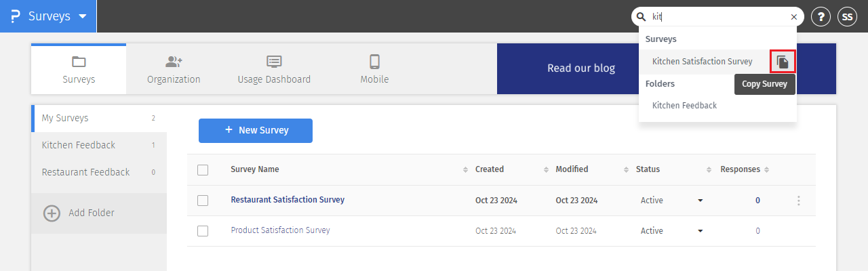
Task: Switch to the Surveys tab
Action: pyautogui.click(x=79, y=69)
